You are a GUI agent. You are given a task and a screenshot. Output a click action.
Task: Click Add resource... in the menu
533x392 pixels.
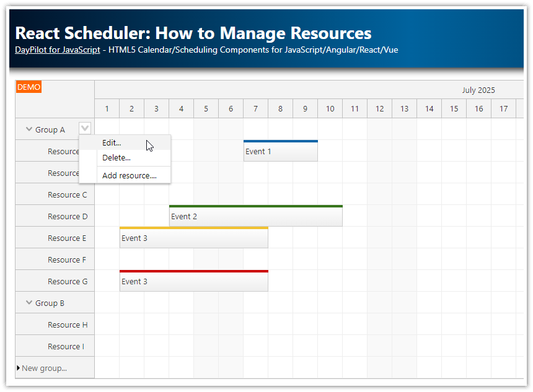tap(128, 175)
